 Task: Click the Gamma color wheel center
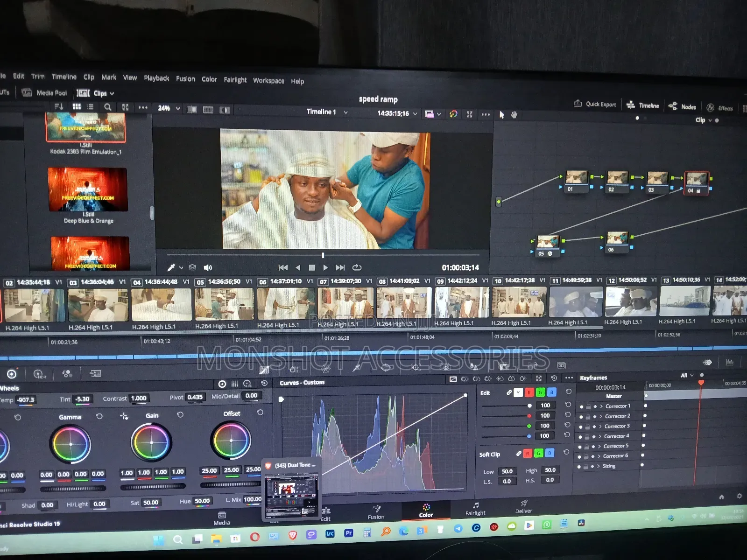click(x=70, y=443)
